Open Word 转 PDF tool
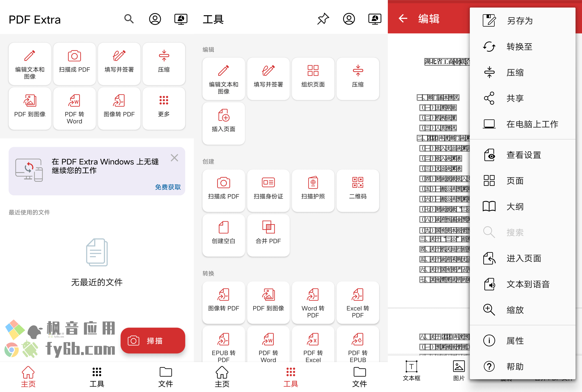Viewport: 582px width, 392px height. coord(313,303)
